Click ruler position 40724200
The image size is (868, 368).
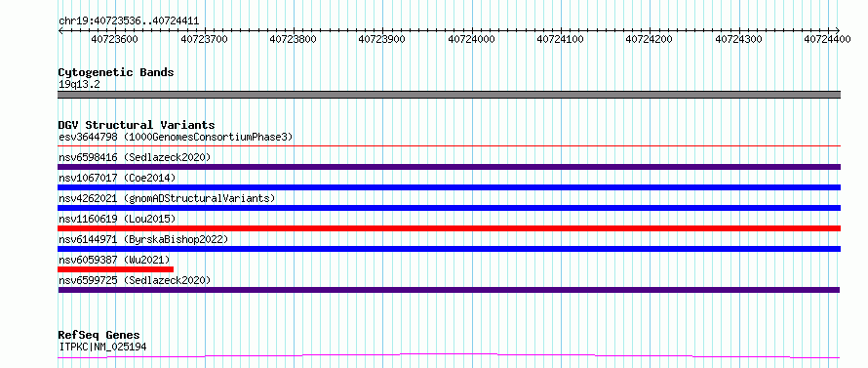click(x=649, y=39)
